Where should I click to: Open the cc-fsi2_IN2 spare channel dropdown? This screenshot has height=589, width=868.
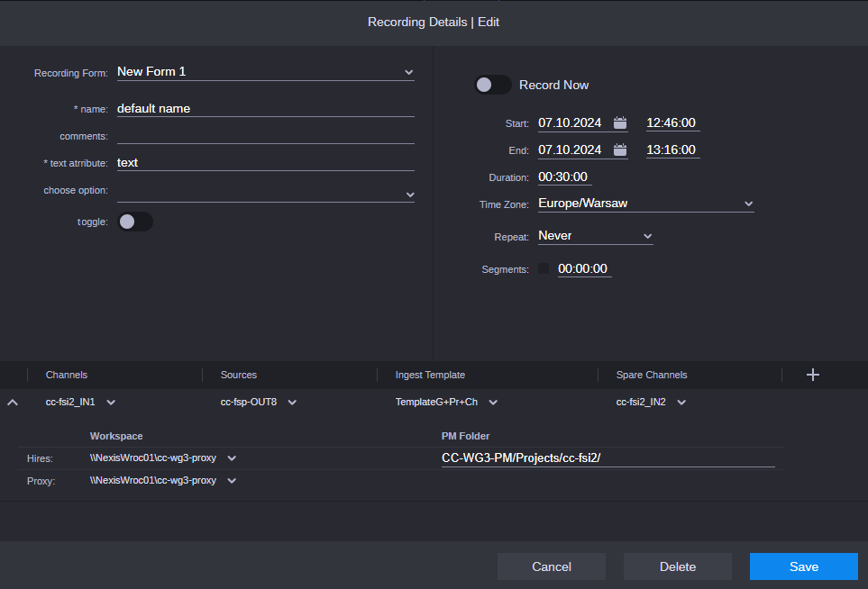click(681, 403)
